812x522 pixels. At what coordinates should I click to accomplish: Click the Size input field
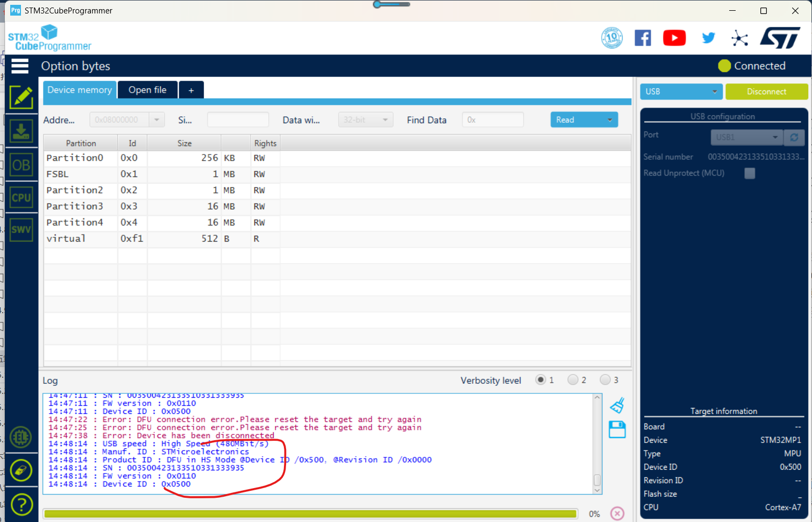pyautogui.click(x=238, y=119)
